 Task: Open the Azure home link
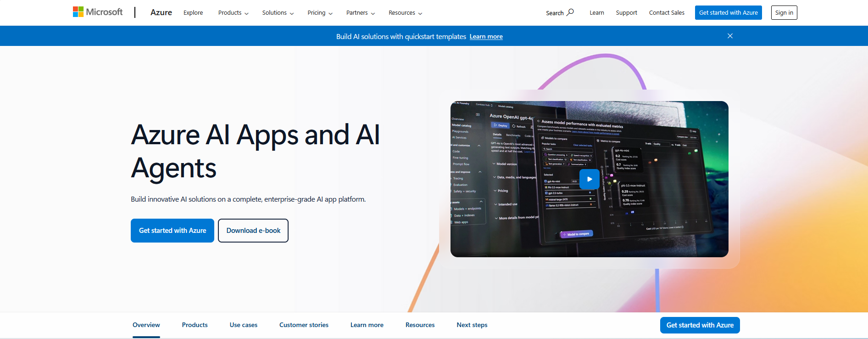click(x=161, y=12)
